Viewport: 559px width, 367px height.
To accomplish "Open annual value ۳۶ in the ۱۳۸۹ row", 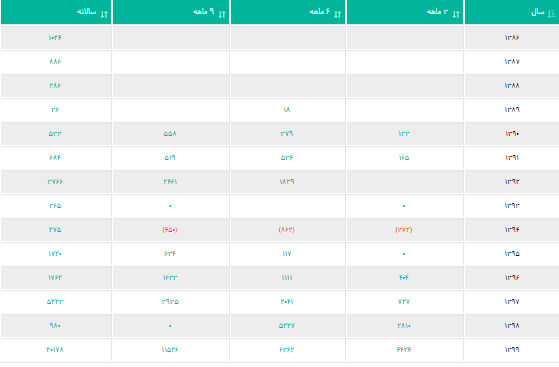I will 55,109.
